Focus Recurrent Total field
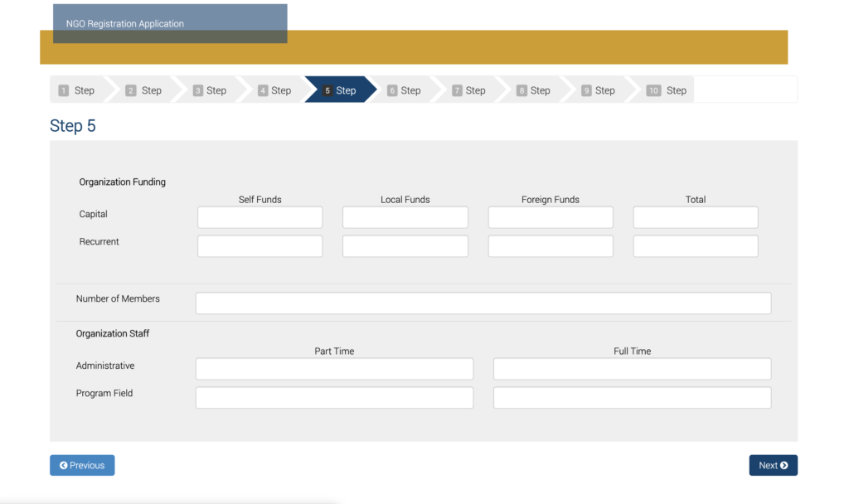Viewport: 849px width, 504px height. pos(696,245)
